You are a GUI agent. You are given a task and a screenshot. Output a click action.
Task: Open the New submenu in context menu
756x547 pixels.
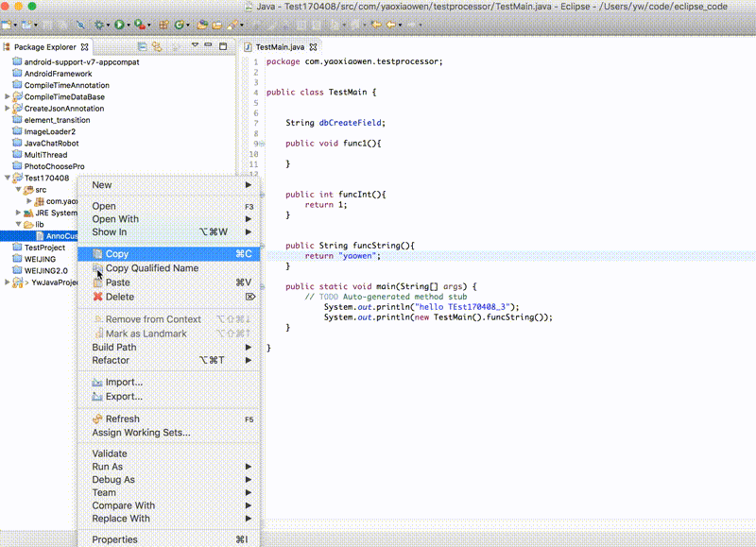169,185
